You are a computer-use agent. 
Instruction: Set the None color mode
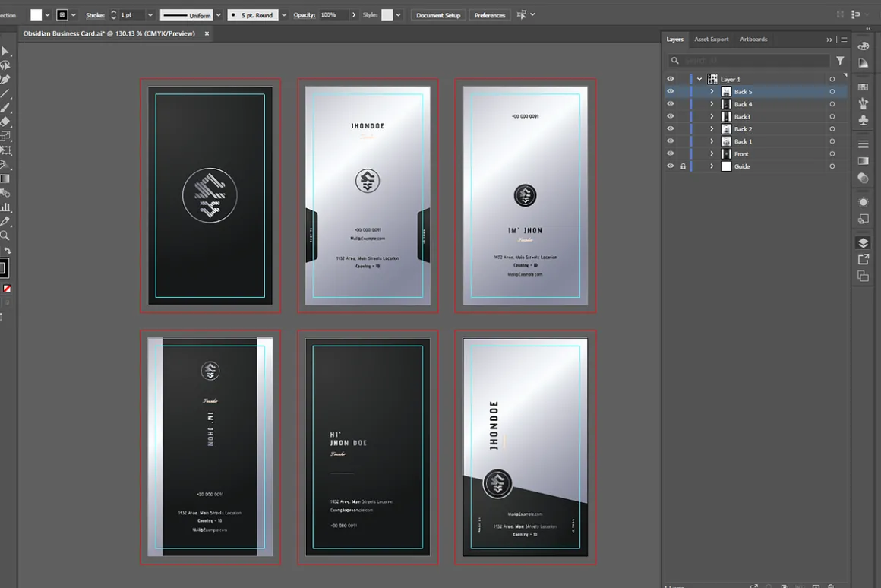click(x=7, y=289)
